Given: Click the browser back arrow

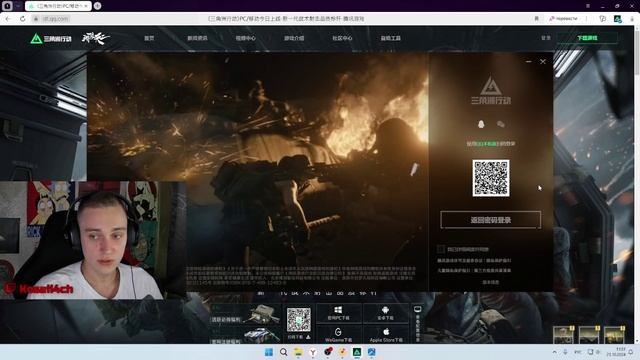Looking at the screenshot, I should point(9,19).
